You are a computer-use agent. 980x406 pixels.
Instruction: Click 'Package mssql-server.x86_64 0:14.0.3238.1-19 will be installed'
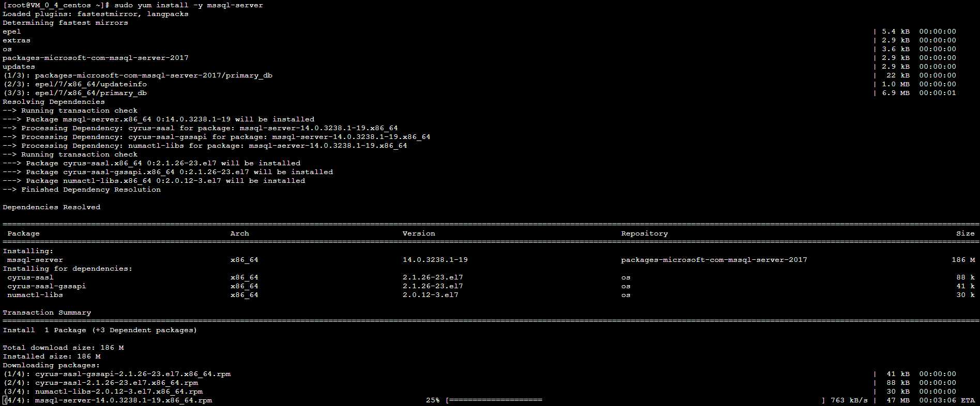coord(170,119)
